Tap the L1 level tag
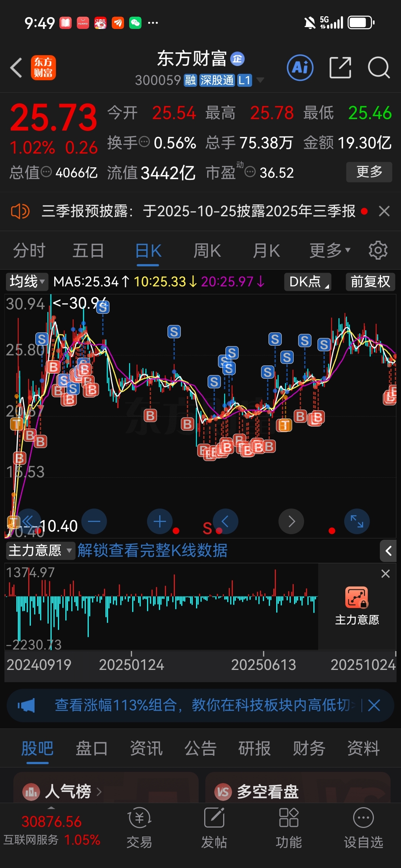 [245, 80]
